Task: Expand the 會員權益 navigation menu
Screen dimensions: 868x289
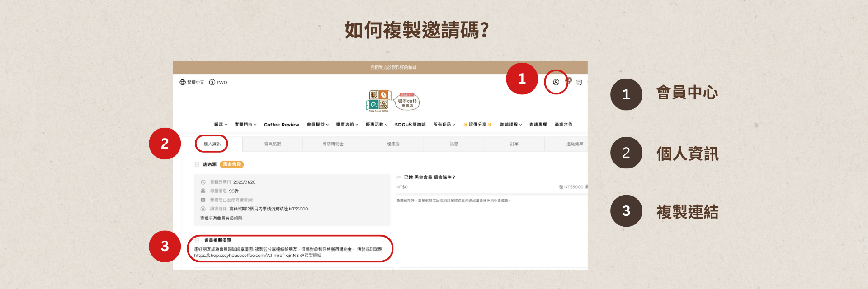Action: pos(318,125)
